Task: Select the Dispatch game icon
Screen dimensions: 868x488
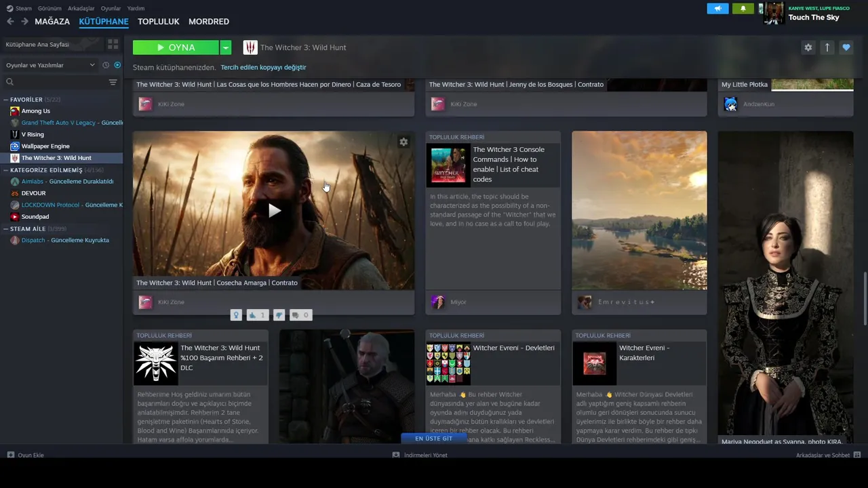Action: [x=15, y=241]
